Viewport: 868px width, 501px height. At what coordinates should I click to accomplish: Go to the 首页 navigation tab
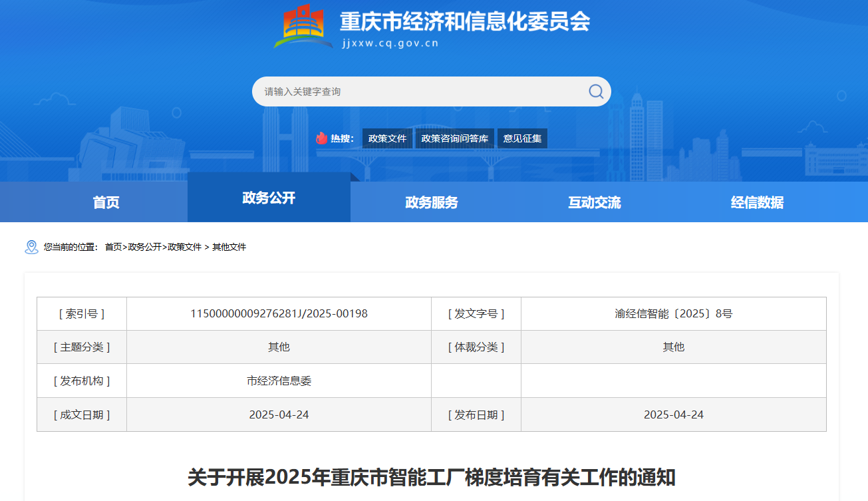pyautogui.click(x=106, y=202)
